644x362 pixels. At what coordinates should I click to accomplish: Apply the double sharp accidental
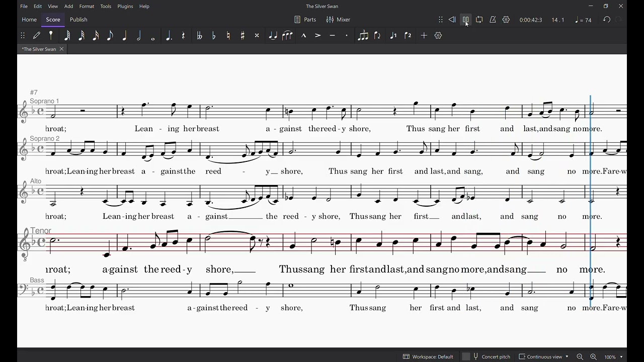point(257,36)
